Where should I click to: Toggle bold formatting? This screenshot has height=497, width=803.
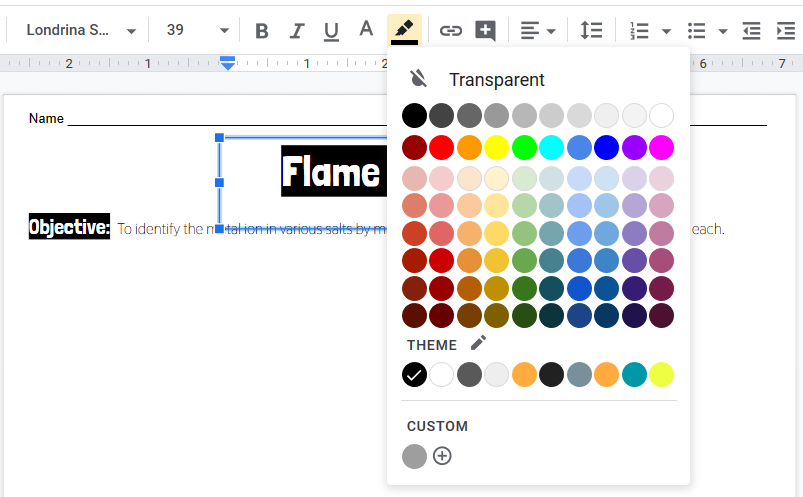[x=262, y=31]
